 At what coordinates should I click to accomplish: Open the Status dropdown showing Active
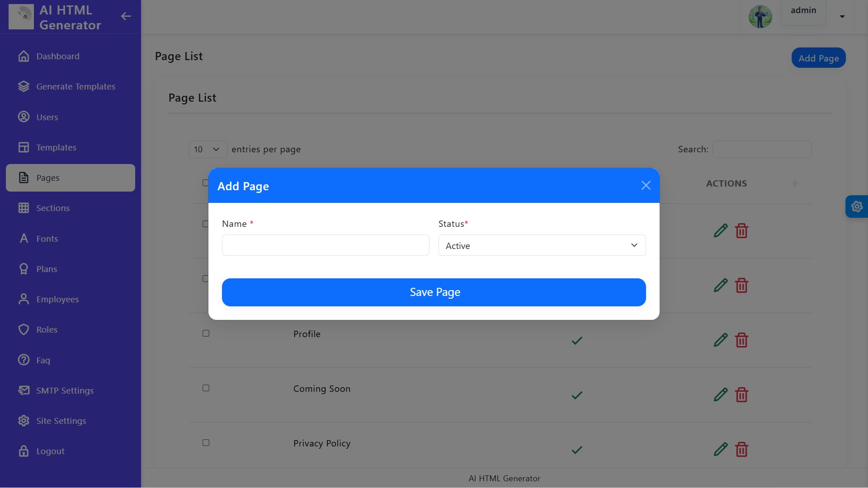[x=542, y=245]
